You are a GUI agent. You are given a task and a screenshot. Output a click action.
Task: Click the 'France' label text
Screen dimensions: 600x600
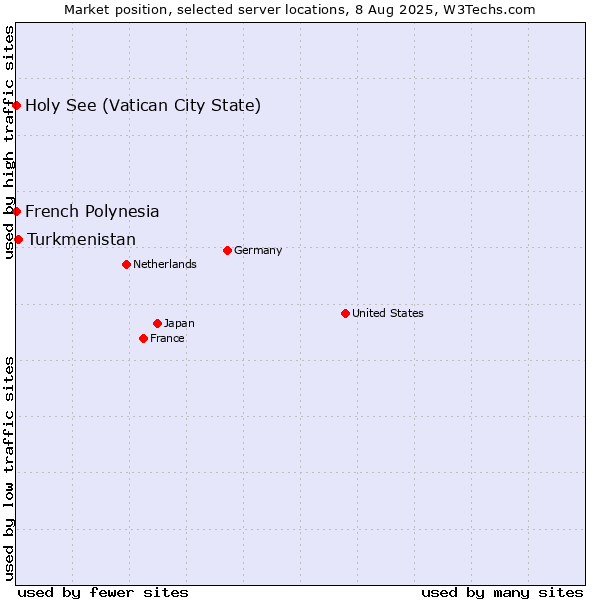tap(167, 339)
